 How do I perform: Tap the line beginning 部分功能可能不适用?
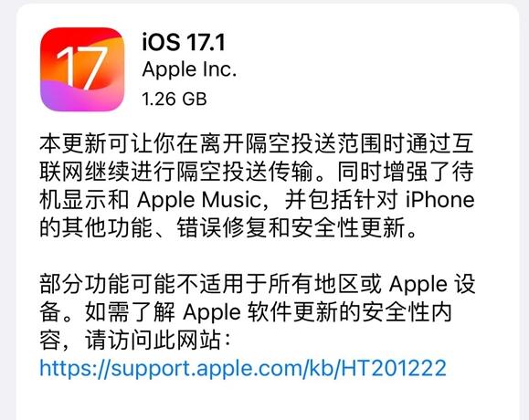tap(258, 284)
